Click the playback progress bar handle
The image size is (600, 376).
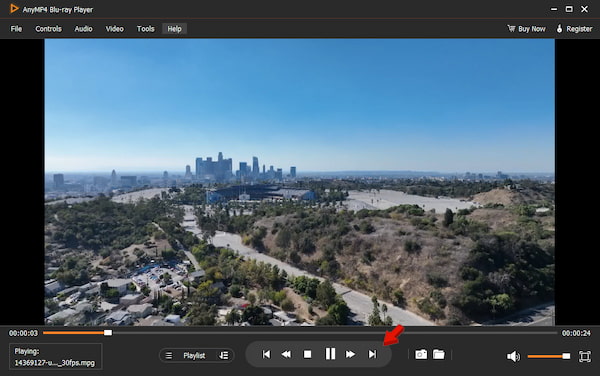tap(108, 333)
